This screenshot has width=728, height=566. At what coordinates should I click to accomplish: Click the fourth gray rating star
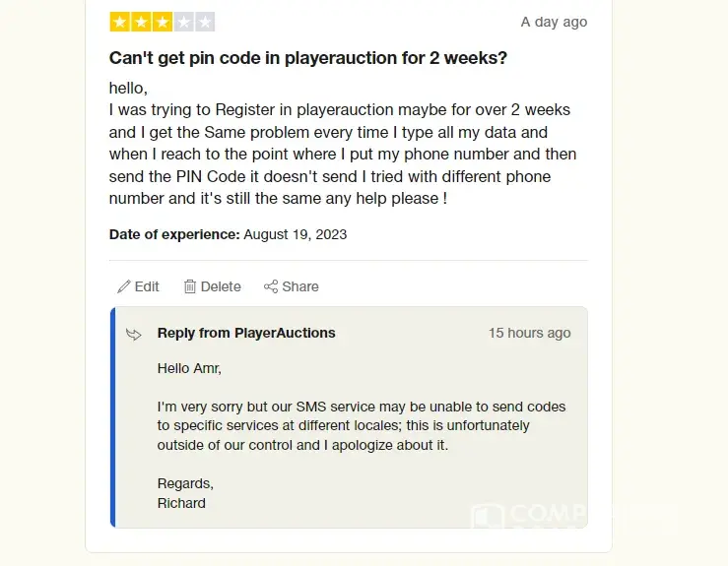point(183,22)
